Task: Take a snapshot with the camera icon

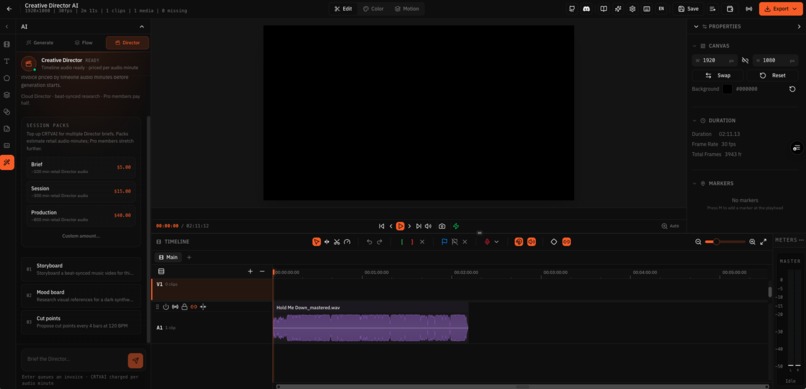Action: [442, 226]
